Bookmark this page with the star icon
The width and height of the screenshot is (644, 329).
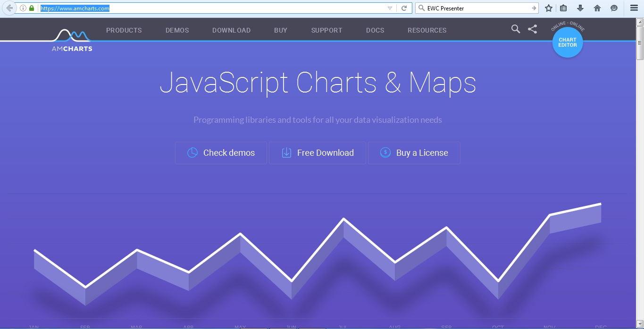tap(548, 8)
